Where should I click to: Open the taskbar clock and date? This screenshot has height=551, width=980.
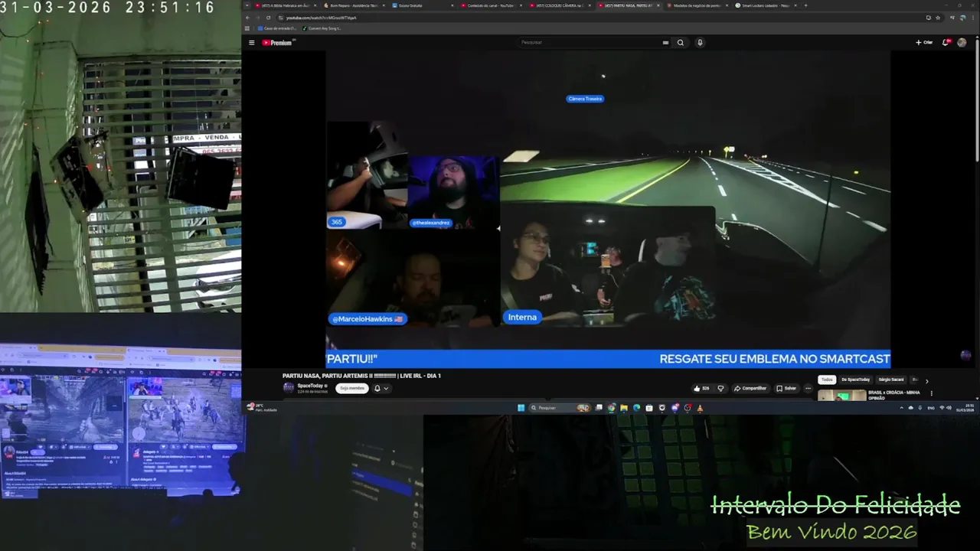(965, 408)
